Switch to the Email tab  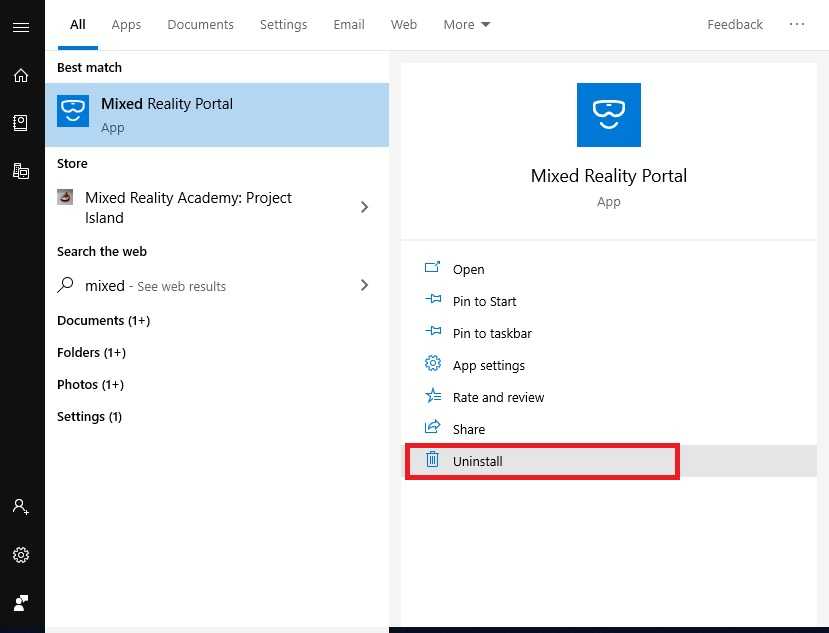pyautogui.click(x=349, y=24)
